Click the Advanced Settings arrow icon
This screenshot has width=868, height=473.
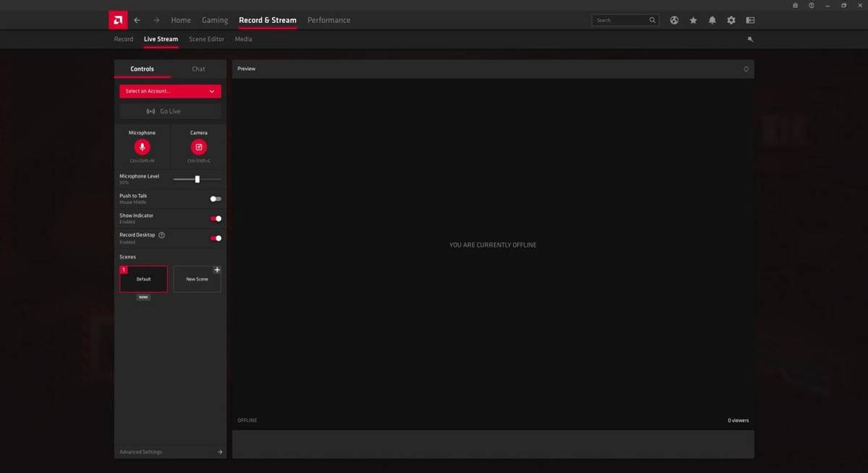[220, 452]
